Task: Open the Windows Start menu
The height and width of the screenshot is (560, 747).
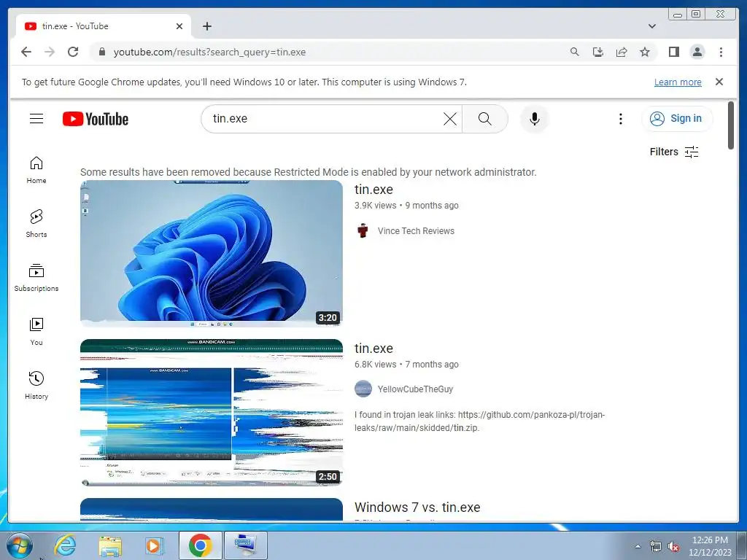Action: coord(20,545)
